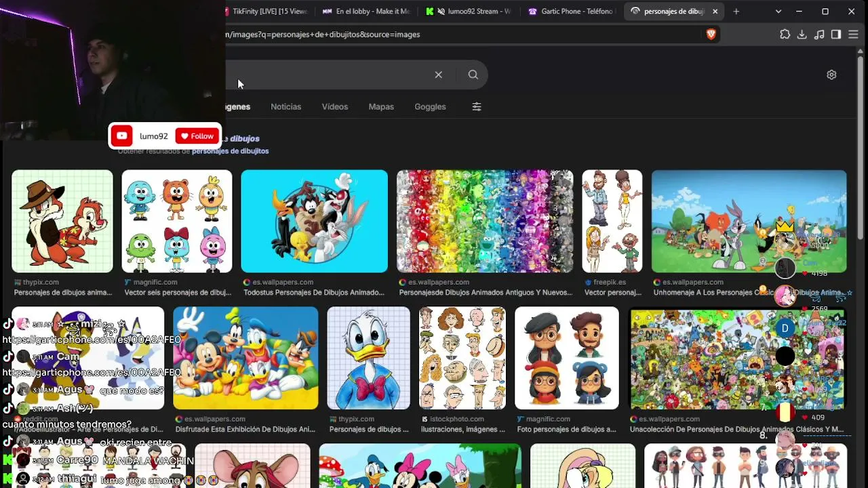Expand the tab search dropdown chevron

tap(778, 12)
